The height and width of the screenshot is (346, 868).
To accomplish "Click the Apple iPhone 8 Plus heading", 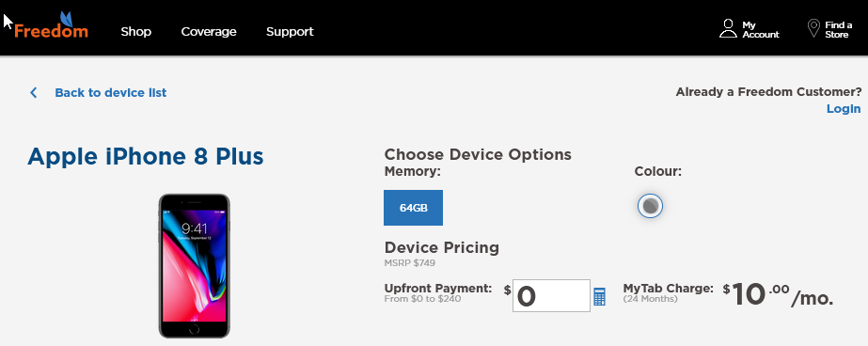I will [x=146, y=157].
